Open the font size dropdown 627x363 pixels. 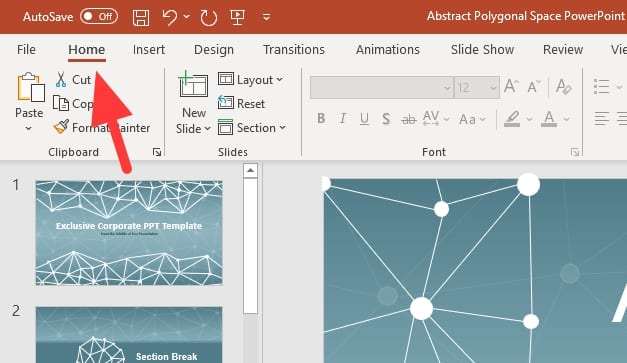point(493,87)
